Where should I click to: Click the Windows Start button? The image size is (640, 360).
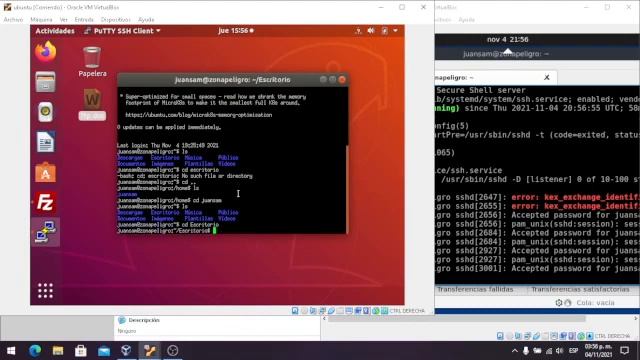click(x=11, y=351)
